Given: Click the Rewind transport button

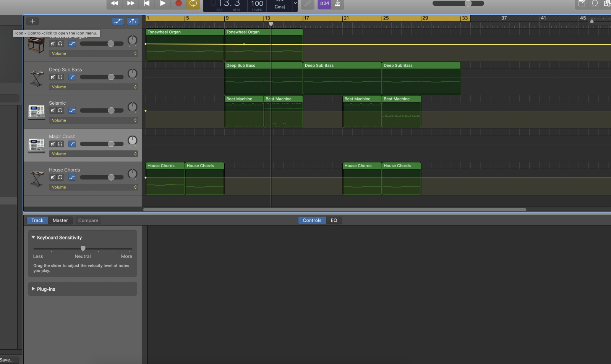Looking at the screenshot, I should [114, 3].
